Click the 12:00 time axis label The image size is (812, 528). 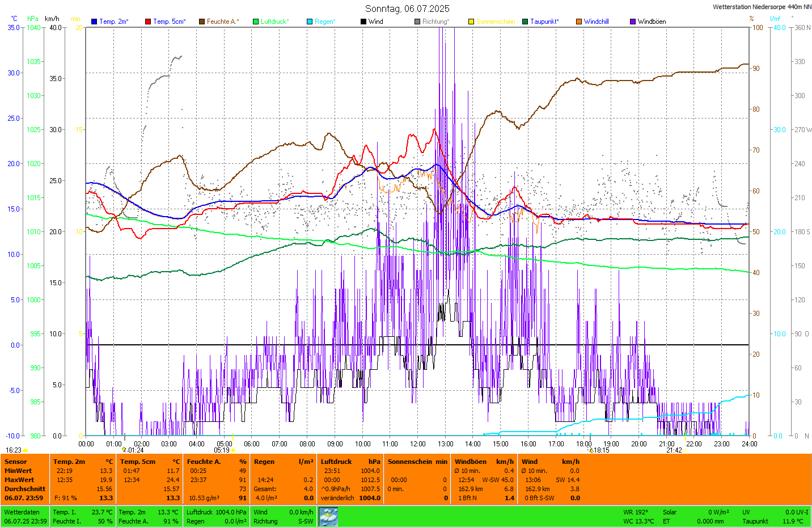tap(418, 444)
